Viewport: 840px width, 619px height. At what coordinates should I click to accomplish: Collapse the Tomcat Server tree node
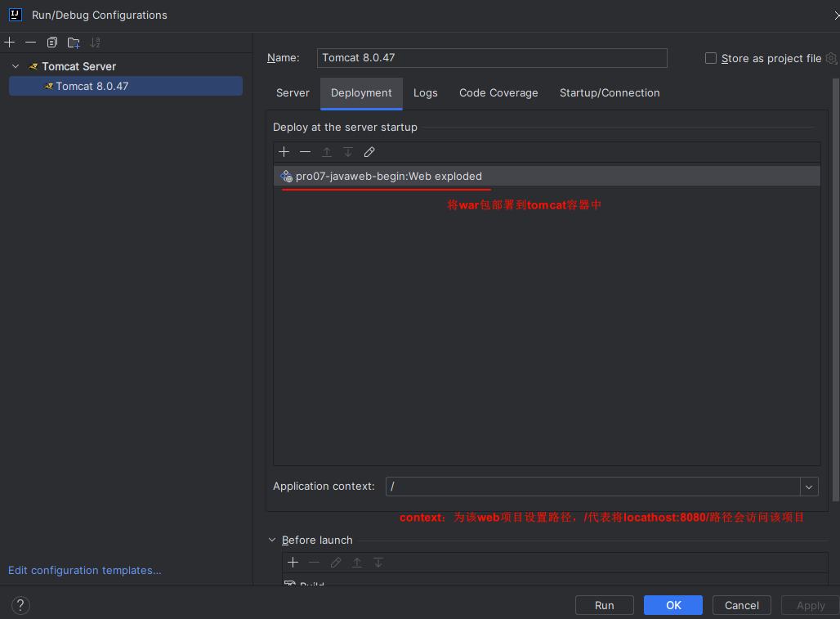click(x=16, y=66)
